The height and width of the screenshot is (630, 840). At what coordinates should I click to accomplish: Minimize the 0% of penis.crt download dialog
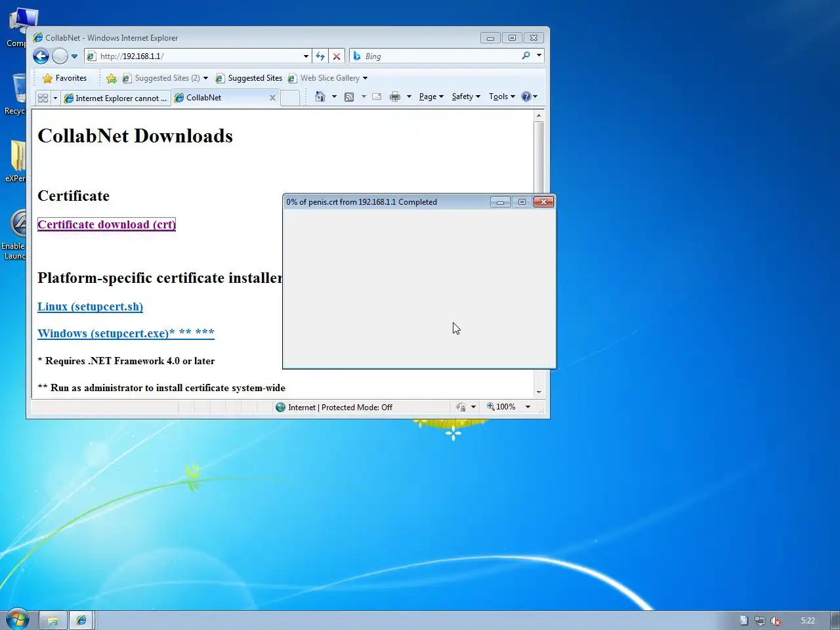tap(500, 201)
